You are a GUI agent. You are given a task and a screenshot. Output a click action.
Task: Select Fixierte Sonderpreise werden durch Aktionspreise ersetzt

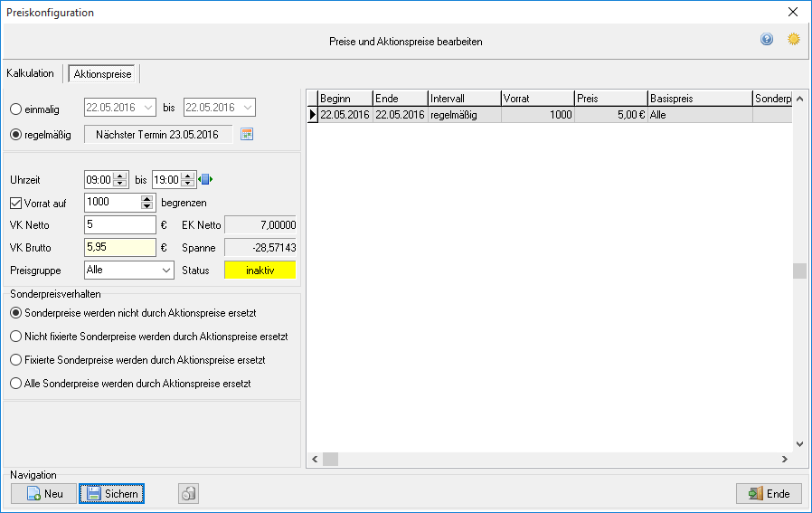click(x=16, y=359)
